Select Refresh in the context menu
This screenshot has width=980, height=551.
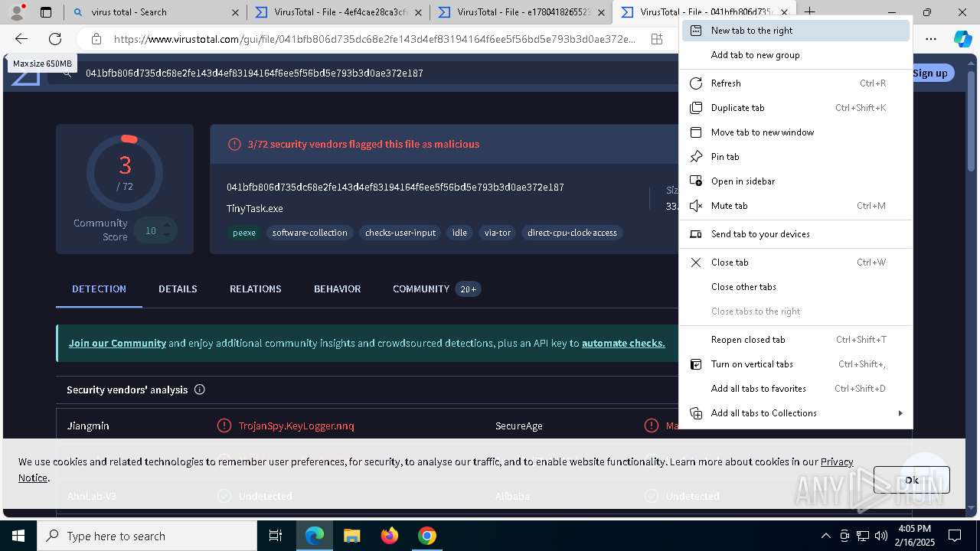coord(795,83)
